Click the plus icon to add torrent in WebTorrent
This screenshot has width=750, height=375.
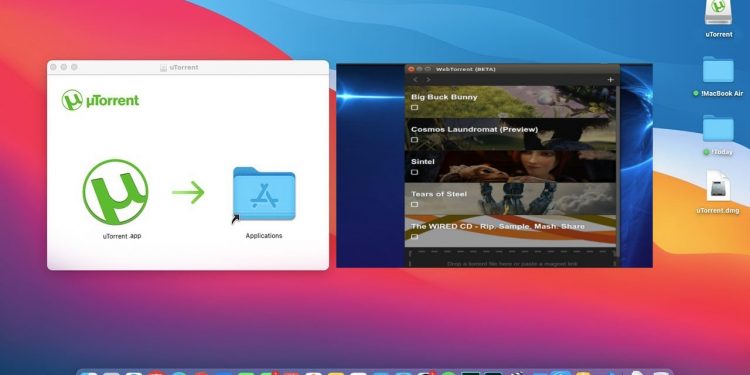(610, 79)
